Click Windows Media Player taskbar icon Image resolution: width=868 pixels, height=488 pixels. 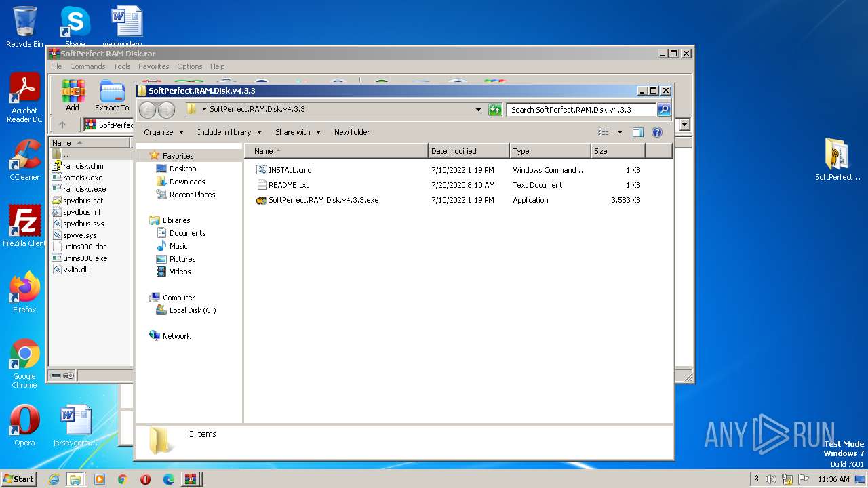100,479
